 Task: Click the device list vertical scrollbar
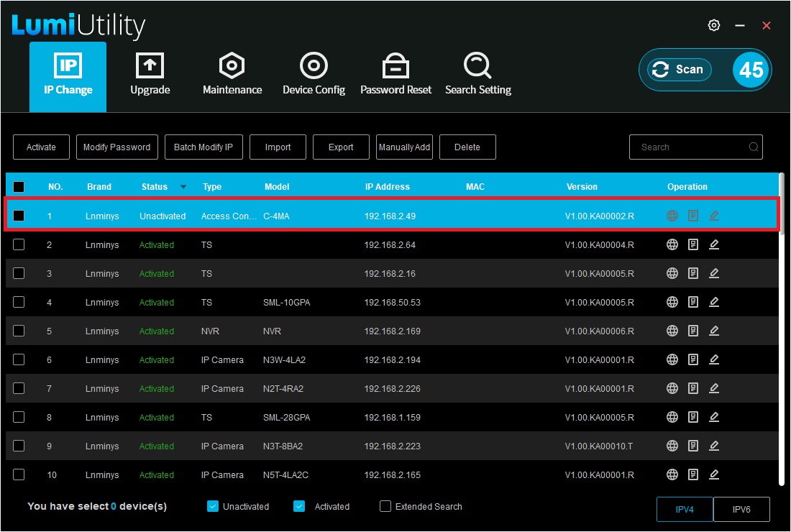pos(782,329)
